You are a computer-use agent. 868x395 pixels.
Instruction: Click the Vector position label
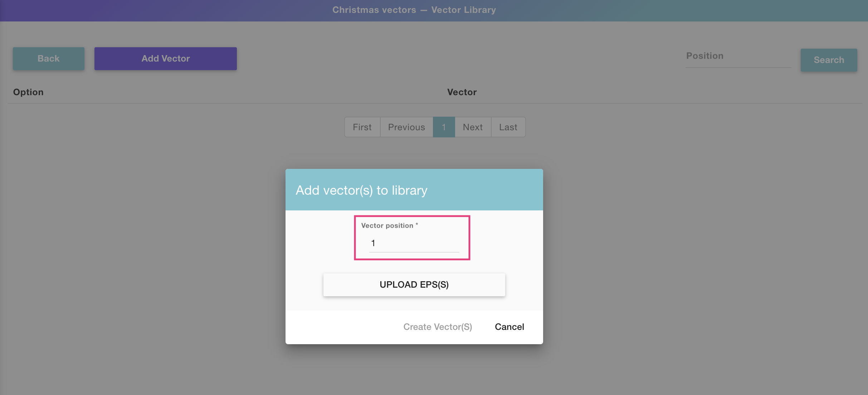387,226
